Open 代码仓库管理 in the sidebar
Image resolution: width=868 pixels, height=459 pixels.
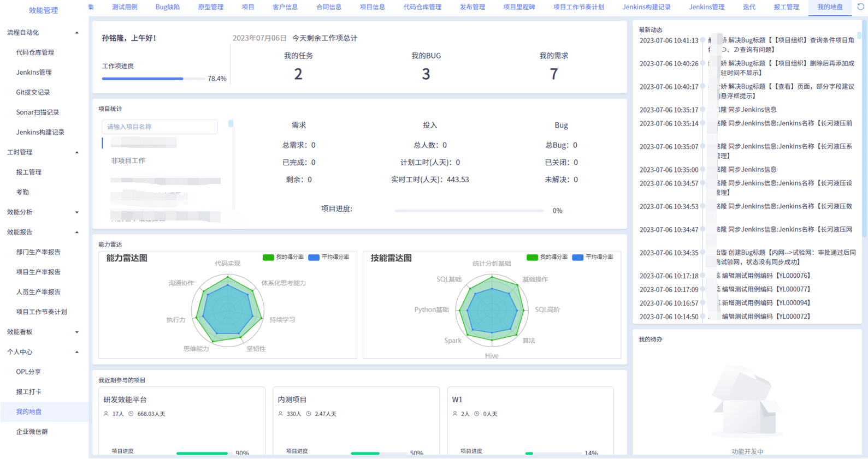(35, 52)
